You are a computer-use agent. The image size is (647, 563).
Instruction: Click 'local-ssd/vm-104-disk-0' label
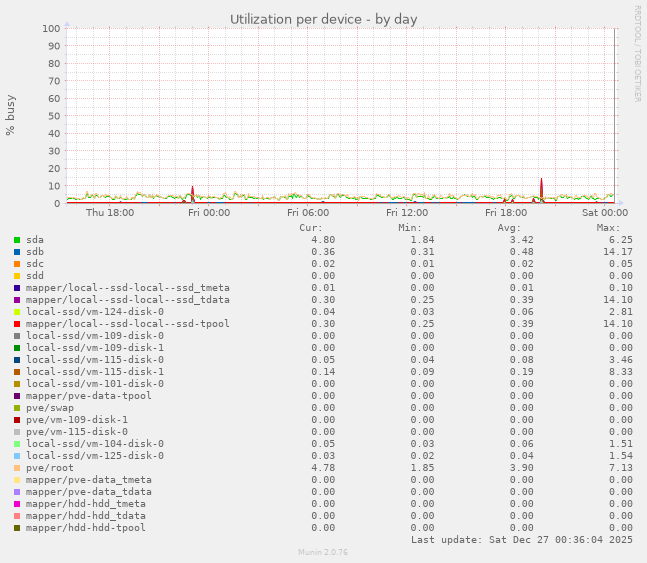[95, 444]
